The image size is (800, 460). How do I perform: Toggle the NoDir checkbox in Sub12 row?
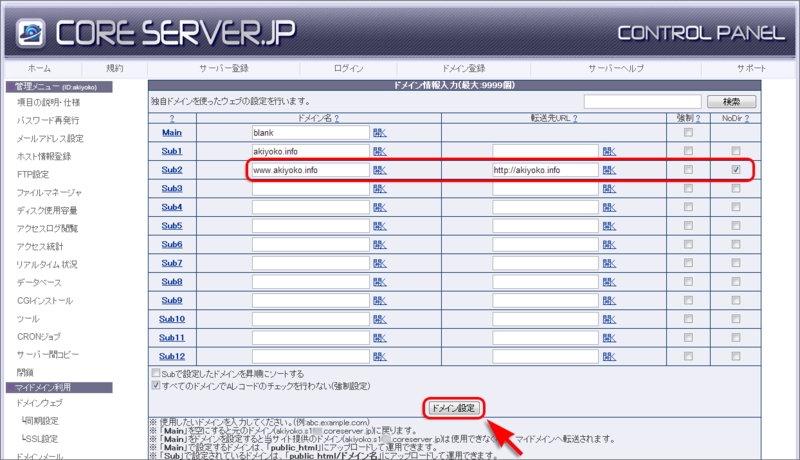click(736, 356)
